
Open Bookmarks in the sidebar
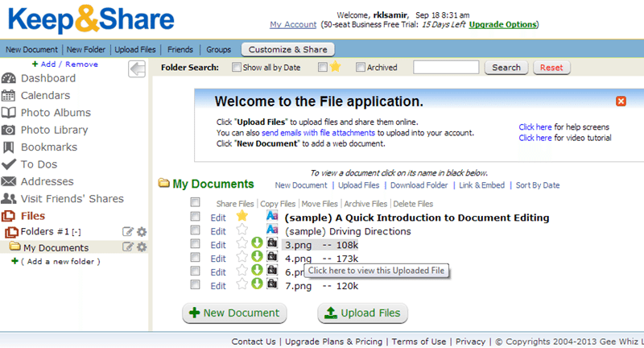point(49,147)
